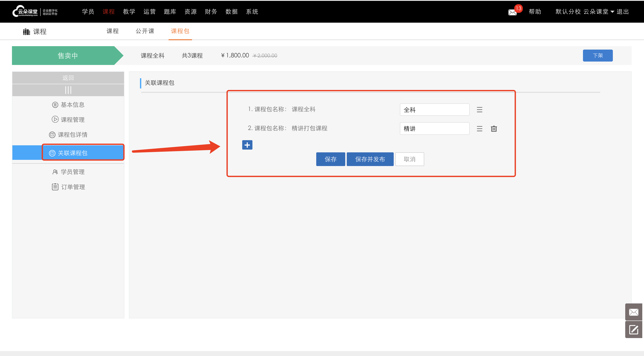Click the 取消 button
The height and width of the screenshot is (356, 644).
click(x=409, y=159)
